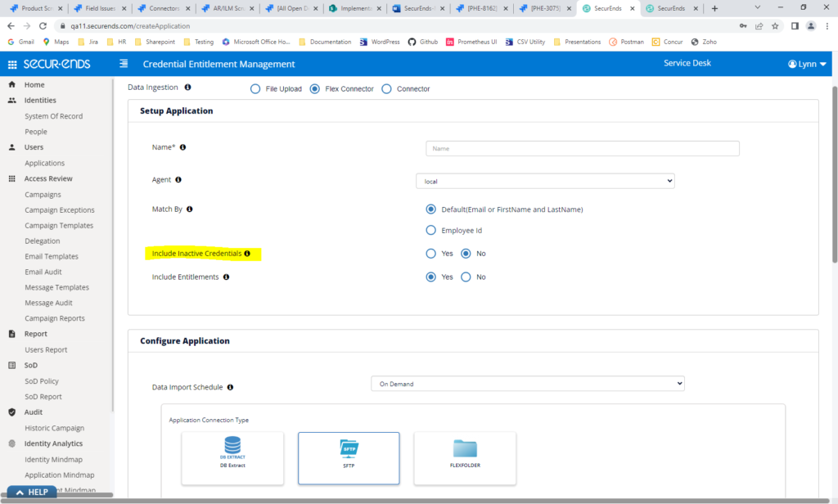Screen dimensions: 838x504
Task: Switch to the Connectors browser tab
Action: click(164, 8)
